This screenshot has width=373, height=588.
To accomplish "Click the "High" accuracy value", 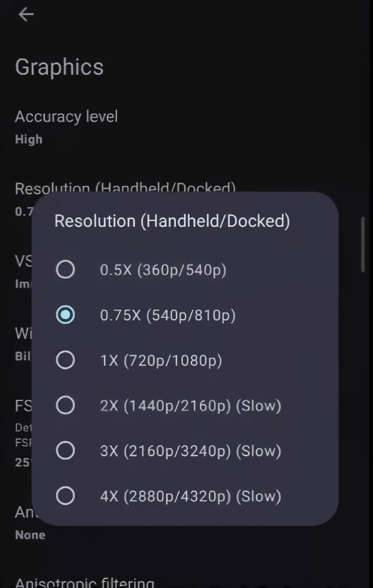I will pyautogui.click(x=29, y=140).
